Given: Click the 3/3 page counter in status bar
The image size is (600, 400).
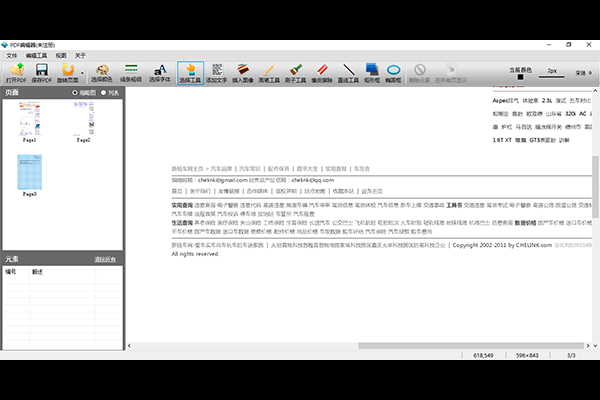Looking at the screenshot, I should coord(571,356).
